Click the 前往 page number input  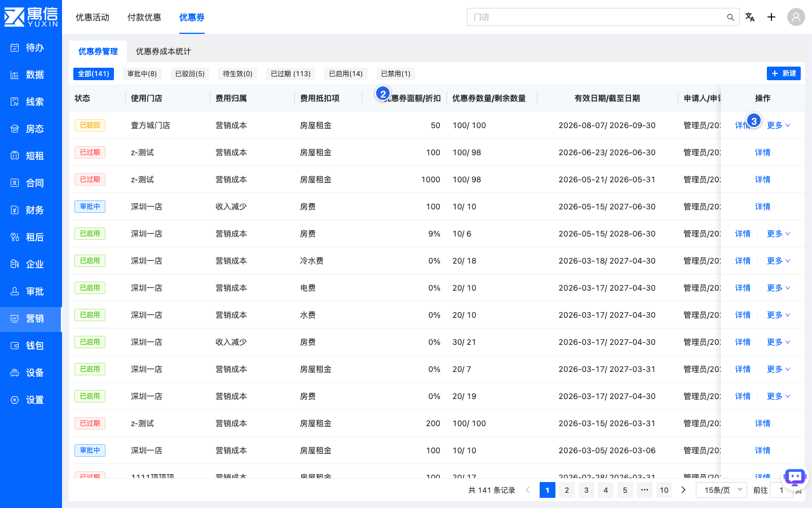tap(782, 490)
